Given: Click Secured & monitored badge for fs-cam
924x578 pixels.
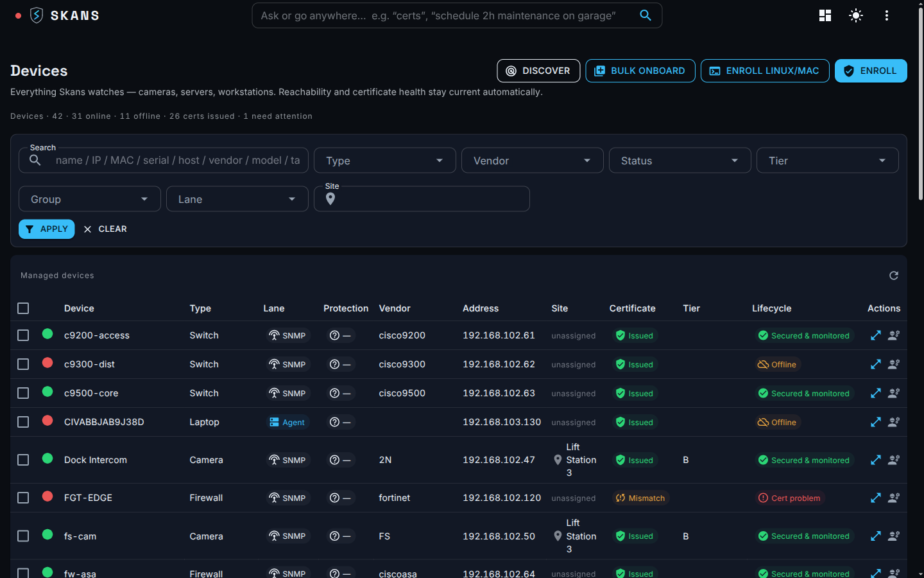Looking at the screenshot, I should point(804,536).
